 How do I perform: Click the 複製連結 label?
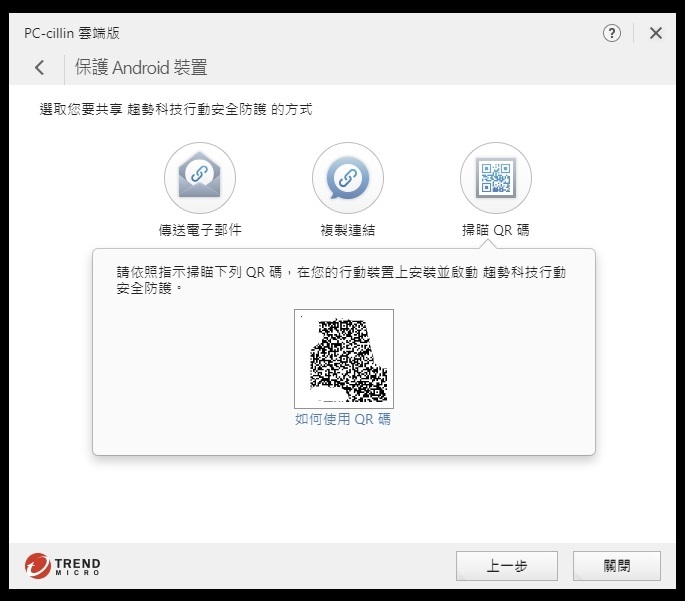pos(348,230)
